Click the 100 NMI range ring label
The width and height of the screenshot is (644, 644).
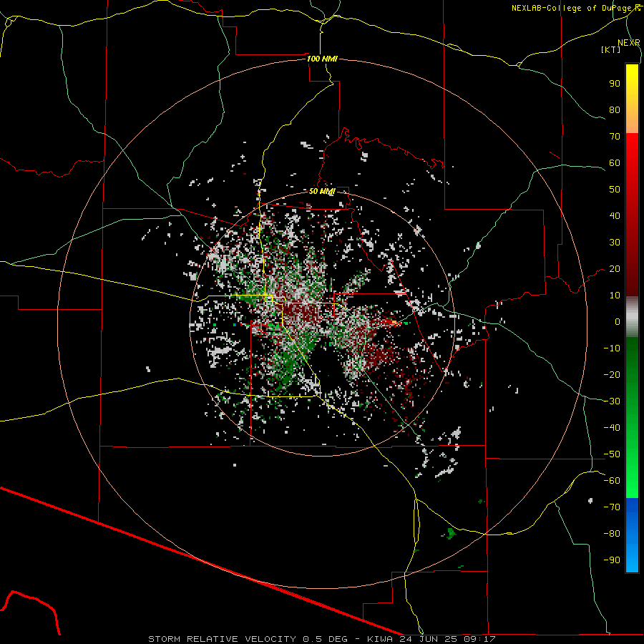click(322, 59)
